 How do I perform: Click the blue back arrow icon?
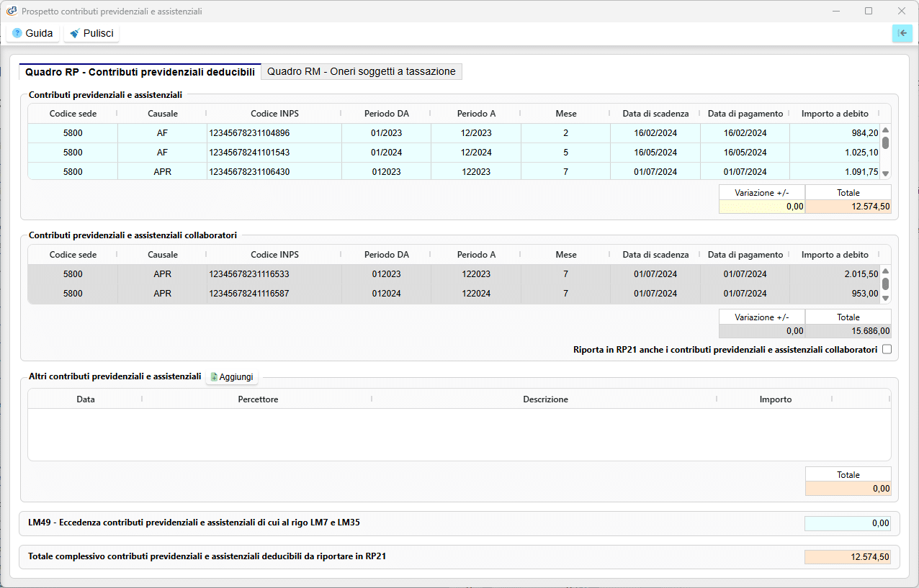902,33
